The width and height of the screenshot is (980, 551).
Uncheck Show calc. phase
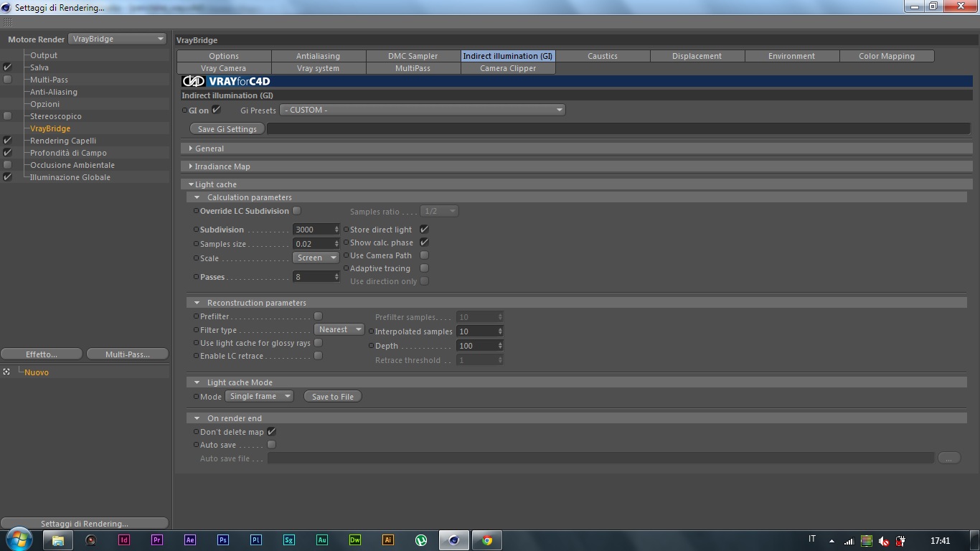(424, 242)
